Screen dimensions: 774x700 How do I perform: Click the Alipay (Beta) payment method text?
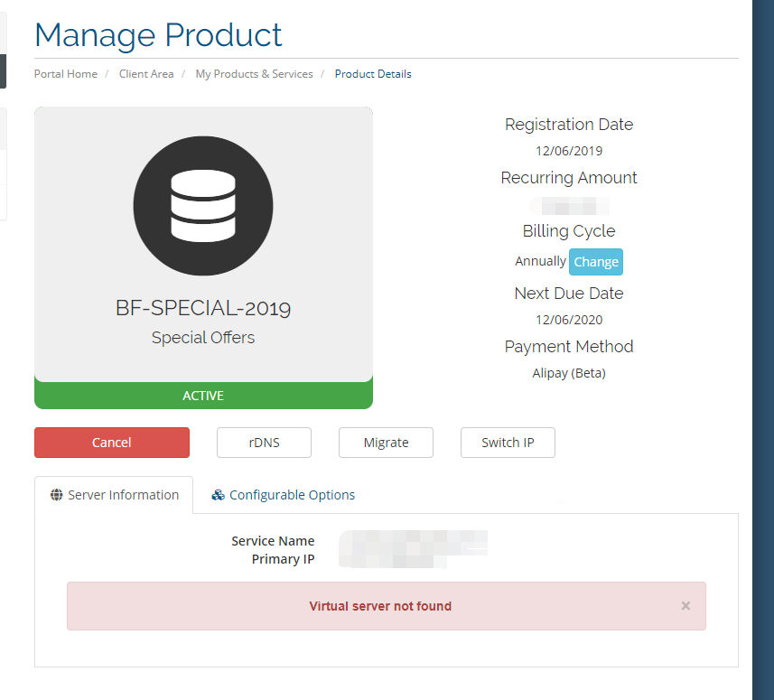(569, 373)
